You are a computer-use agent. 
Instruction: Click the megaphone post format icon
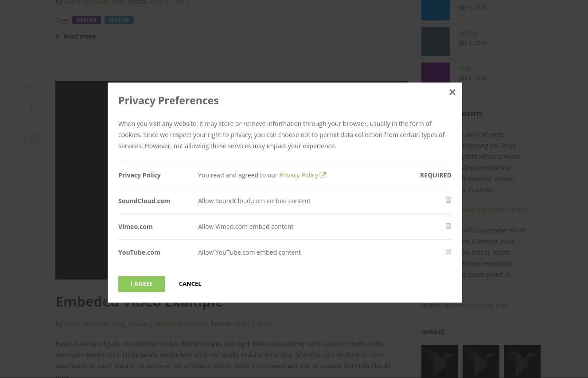tap(32, 139)
